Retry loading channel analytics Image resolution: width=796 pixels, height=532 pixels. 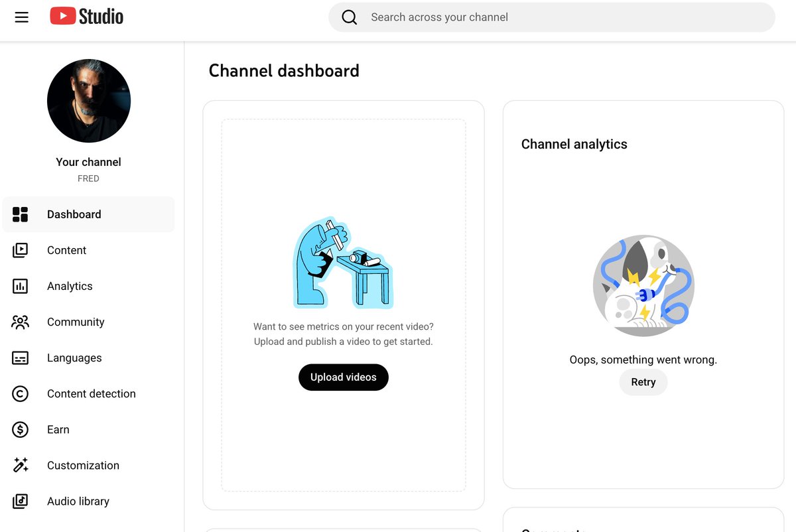point(643,382)
